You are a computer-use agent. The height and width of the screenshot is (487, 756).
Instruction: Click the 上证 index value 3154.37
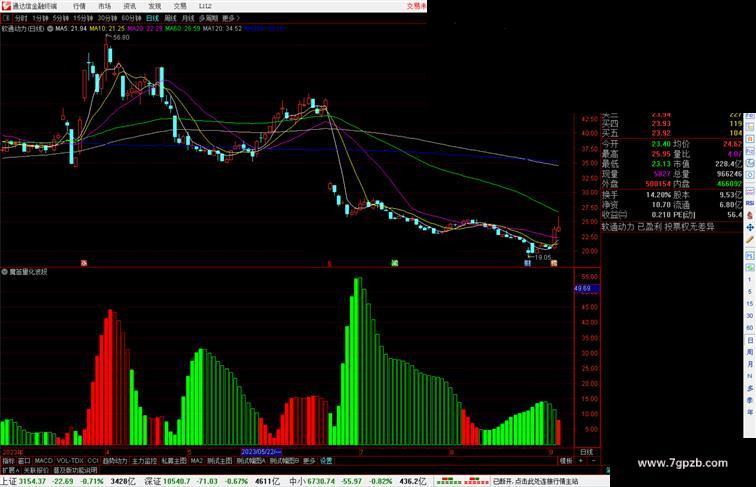[x=32, y=481]
